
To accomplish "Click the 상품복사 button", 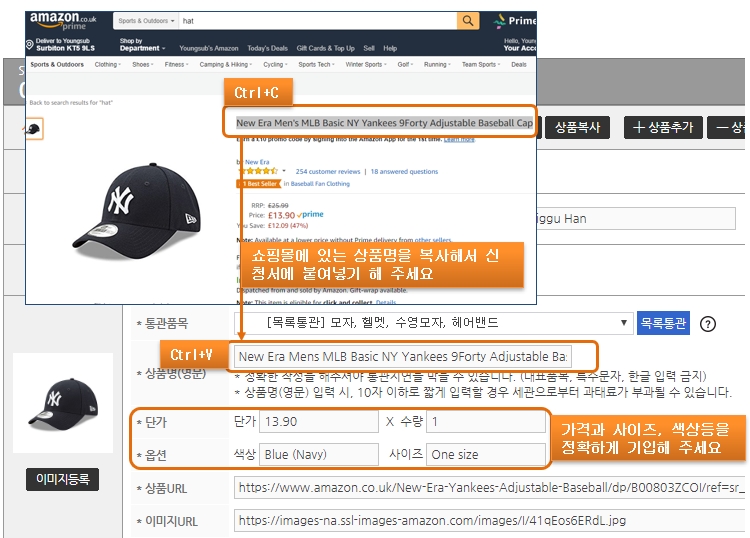I will (x=577, y=127).
